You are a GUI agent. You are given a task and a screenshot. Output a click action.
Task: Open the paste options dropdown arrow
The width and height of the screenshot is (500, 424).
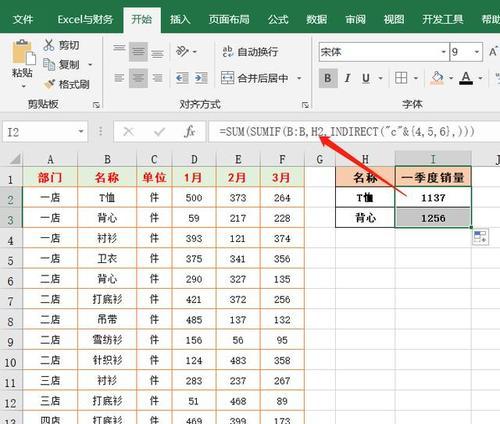[x=23, y=86]
